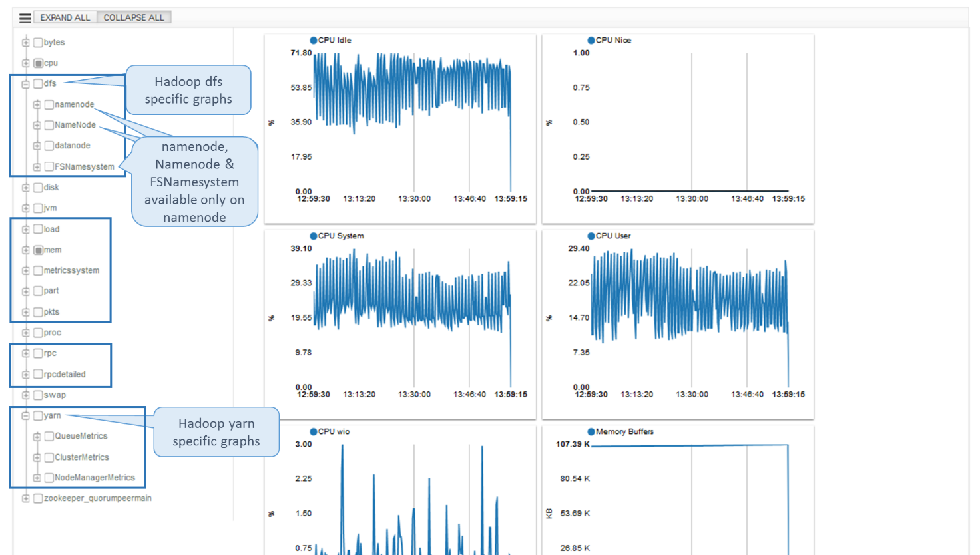Select the rpcdetailed tree label
Image resolution: width=980 pixels, height=555 pixels.
tap(65, 374)
